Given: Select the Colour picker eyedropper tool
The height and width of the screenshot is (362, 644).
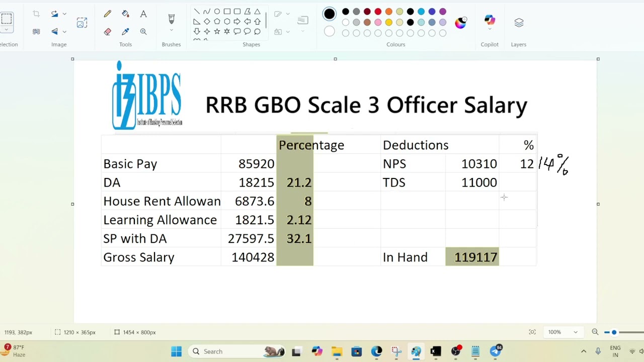Looking at the screenshot, I should point(125,32).
